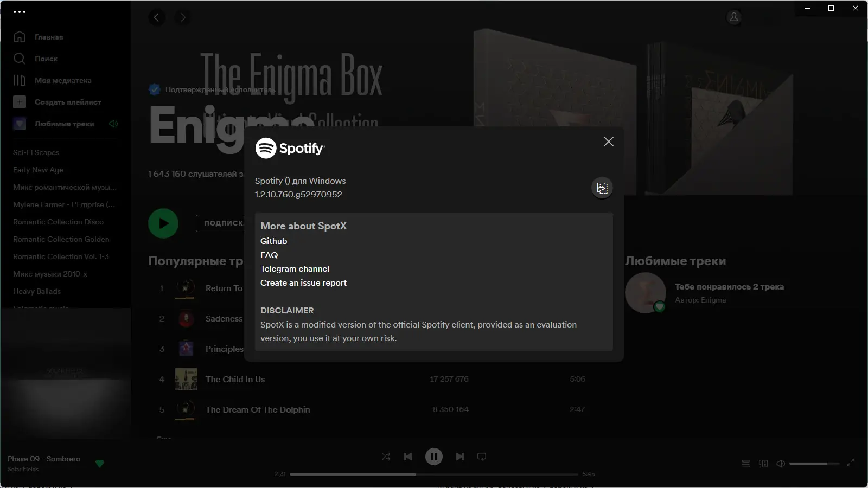Adjust the volume slider
The image size is (868, 488).
pyautogui.click(x=814, y=464)
